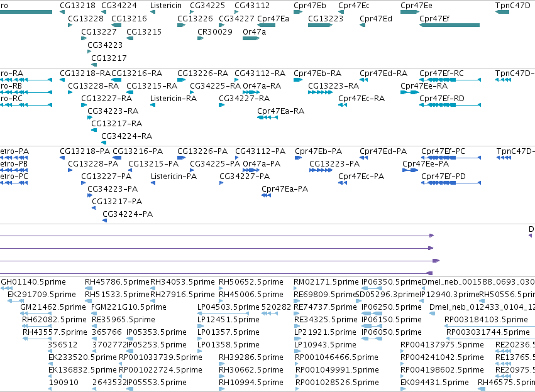Screen dimensions: 535x392
Task: Open transcript CG34224-RA
Action: (126, 136)
